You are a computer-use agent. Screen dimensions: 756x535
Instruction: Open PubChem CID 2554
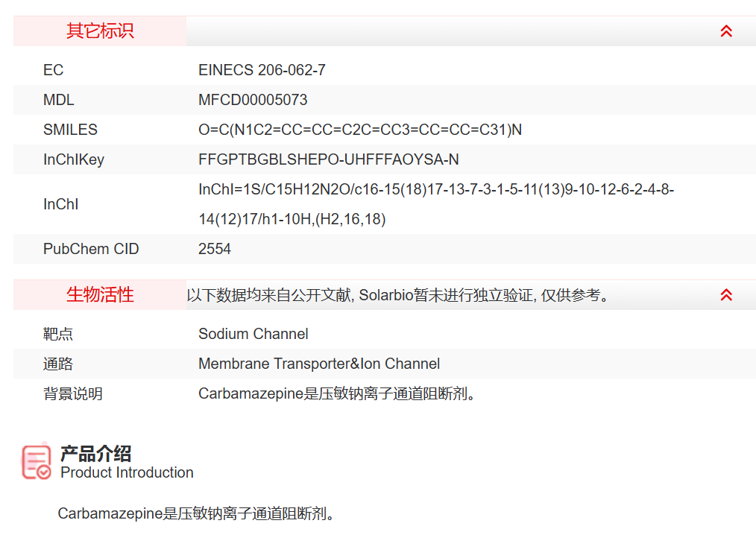tap(215, 249)
